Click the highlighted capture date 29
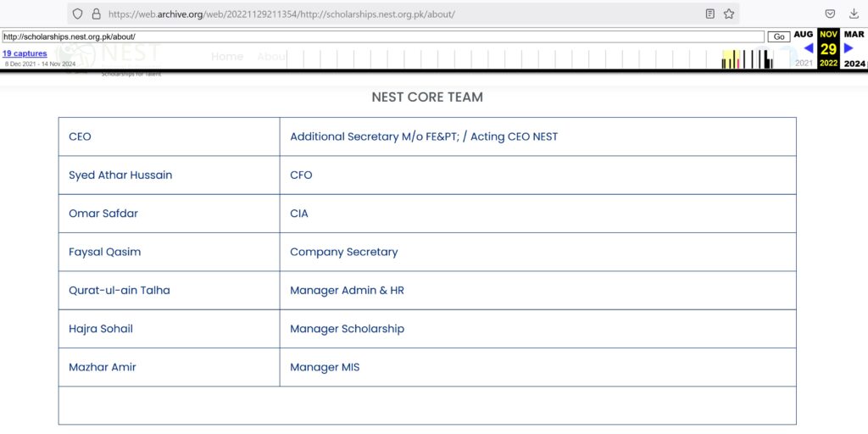The image size is (868, 434). click(829, 48)
